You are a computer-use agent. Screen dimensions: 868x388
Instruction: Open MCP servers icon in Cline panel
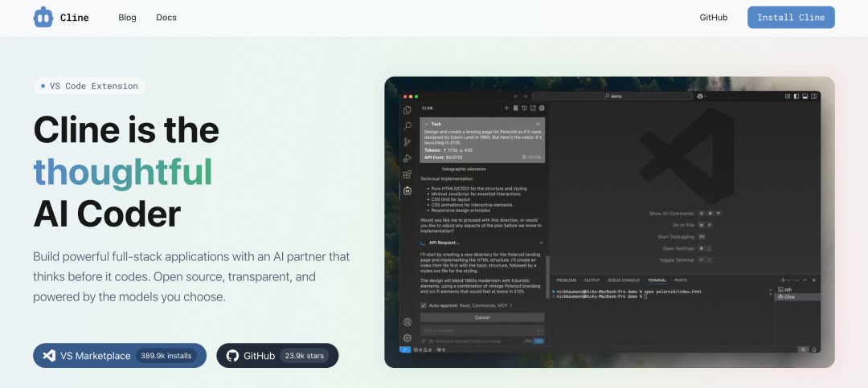click(x=515, y=108)
